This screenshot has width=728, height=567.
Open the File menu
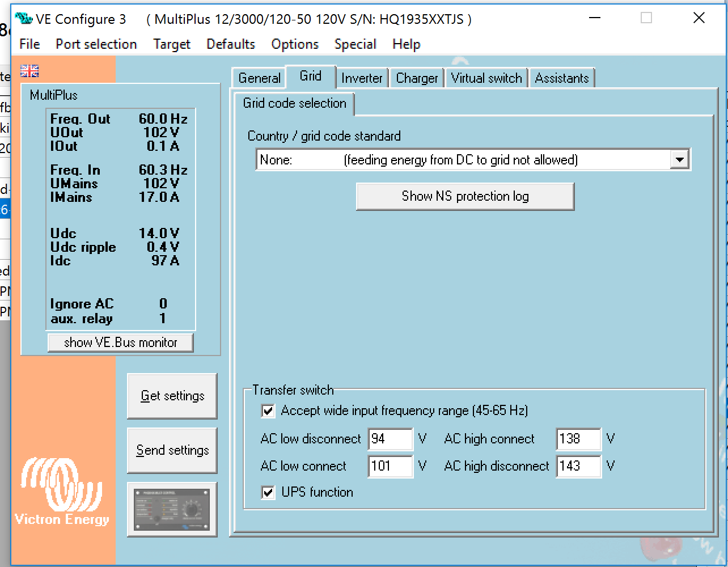[29, 44]
